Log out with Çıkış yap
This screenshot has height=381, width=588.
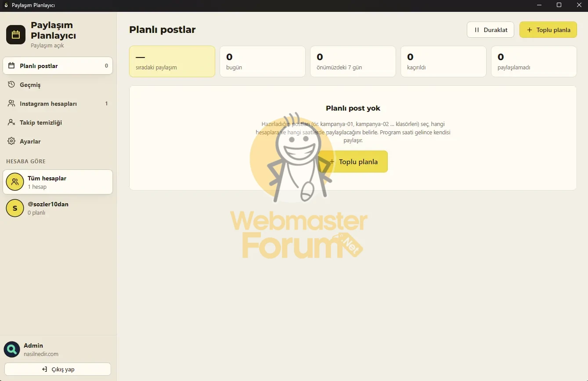tap(58, 369)
